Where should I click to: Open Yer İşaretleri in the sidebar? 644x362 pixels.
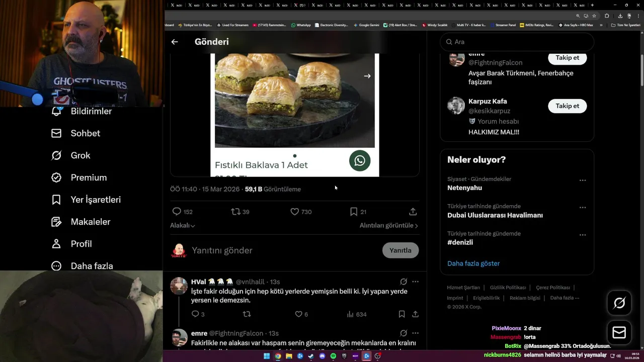[x=86, y=200]
